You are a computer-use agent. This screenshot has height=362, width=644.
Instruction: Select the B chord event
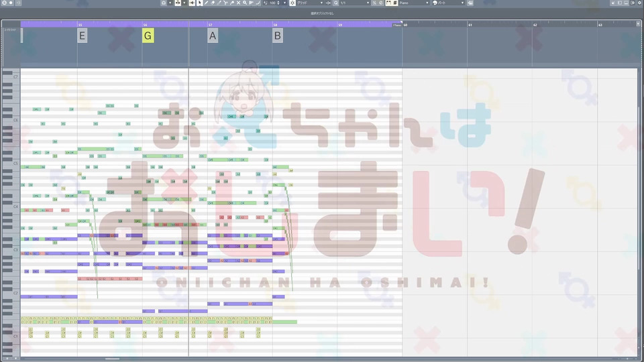[x=277, y=36]
